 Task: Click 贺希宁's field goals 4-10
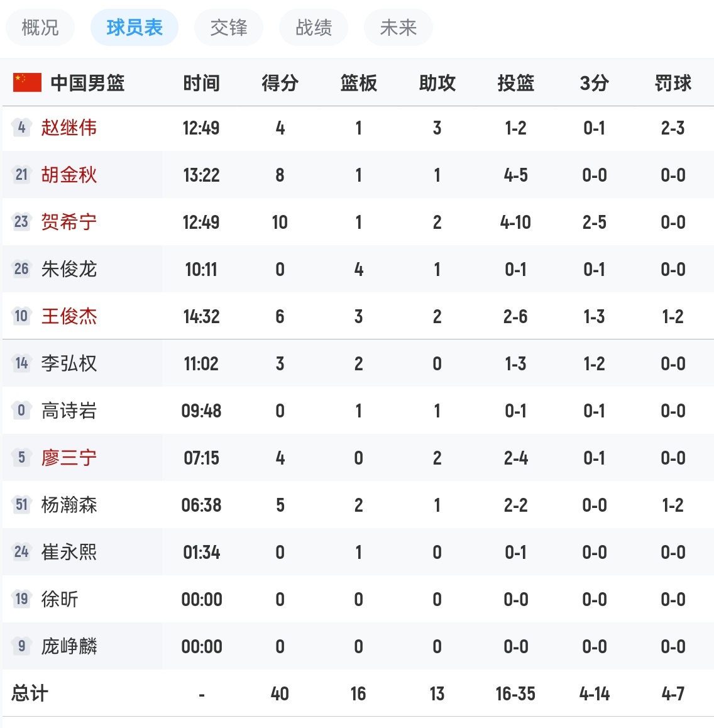coord(515,223)
